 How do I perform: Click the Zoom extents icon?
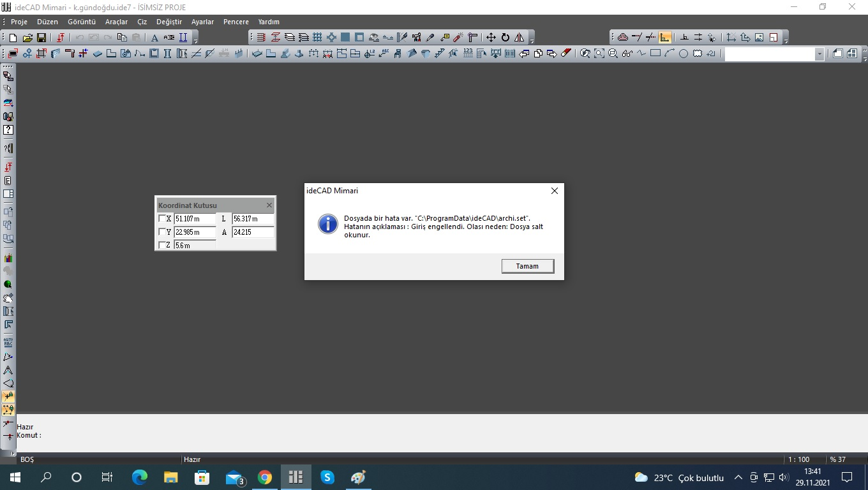[x=599, y=54]
